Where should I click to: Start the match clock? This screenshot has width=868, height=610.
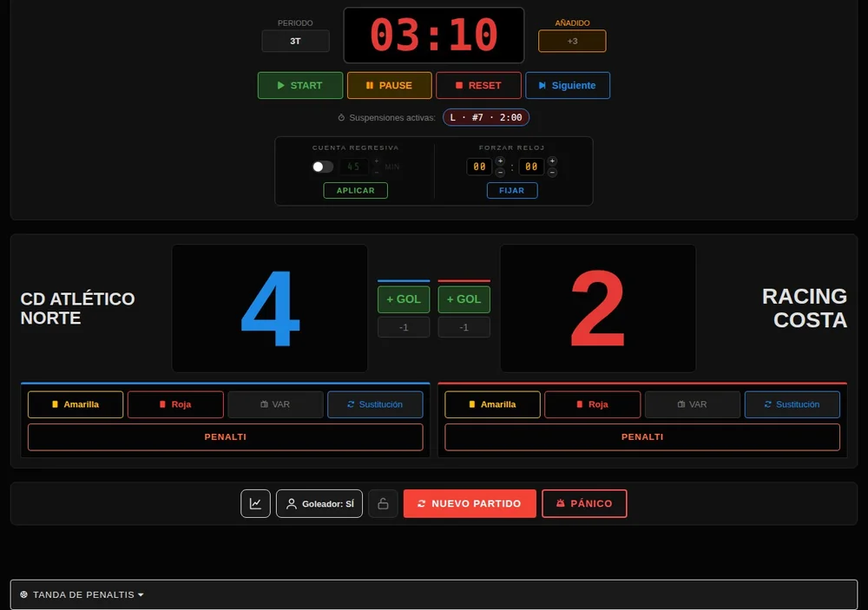tap(300, 85)
